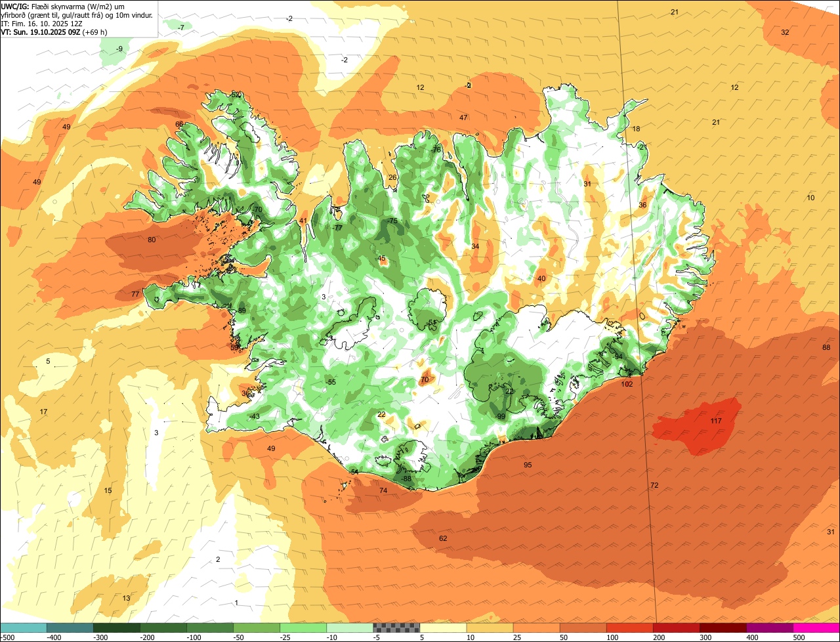The height and width of the screenshot is (642, 840).
Task: Click the teal legend swatch between -500 and -400
Action: (x=23, y=628)
